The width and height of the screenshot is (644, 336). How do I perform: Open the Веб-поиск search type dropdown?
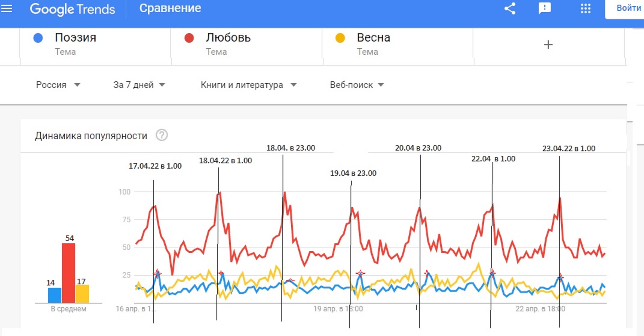[357, 85]
